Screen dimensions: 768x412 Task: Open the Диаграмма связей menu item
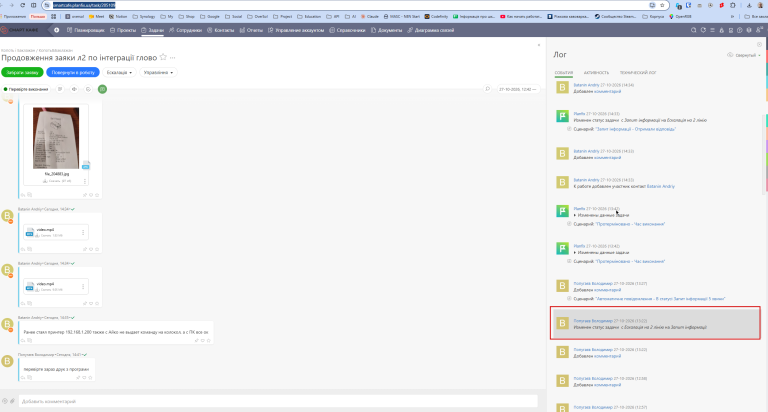click(431, 30)
